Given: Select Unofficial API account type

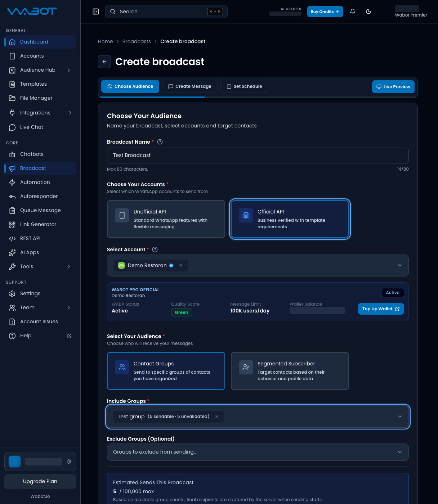Looking at the screenshot, I should point(166,219).
